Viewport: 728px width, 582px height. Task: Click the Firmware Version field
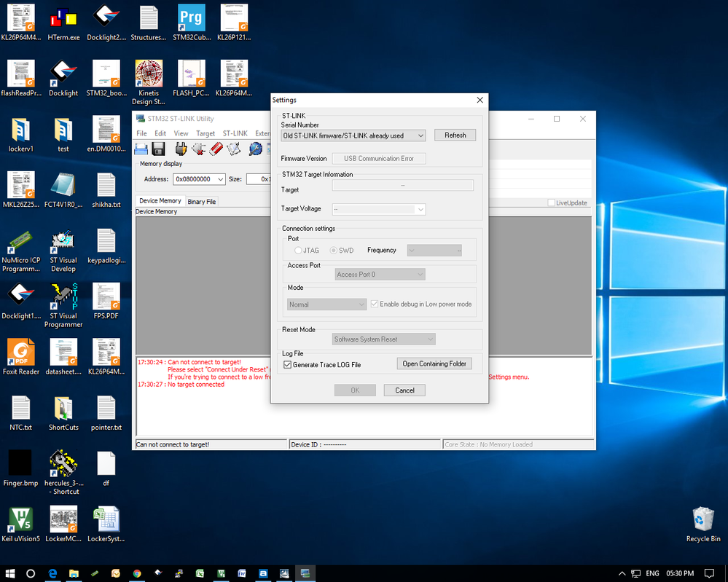click(379, 158)
